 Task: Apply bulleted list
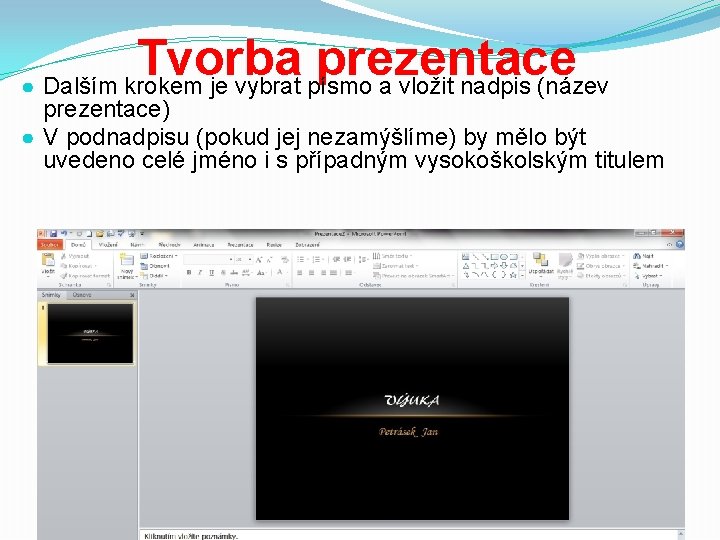click(302, 259)
